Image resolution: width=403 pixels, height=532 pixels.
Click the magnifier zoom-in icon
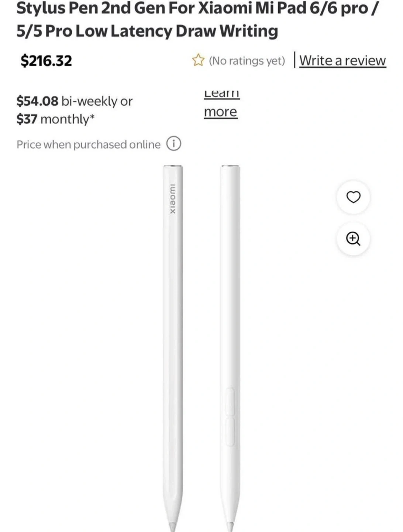(x=353, y=238)
